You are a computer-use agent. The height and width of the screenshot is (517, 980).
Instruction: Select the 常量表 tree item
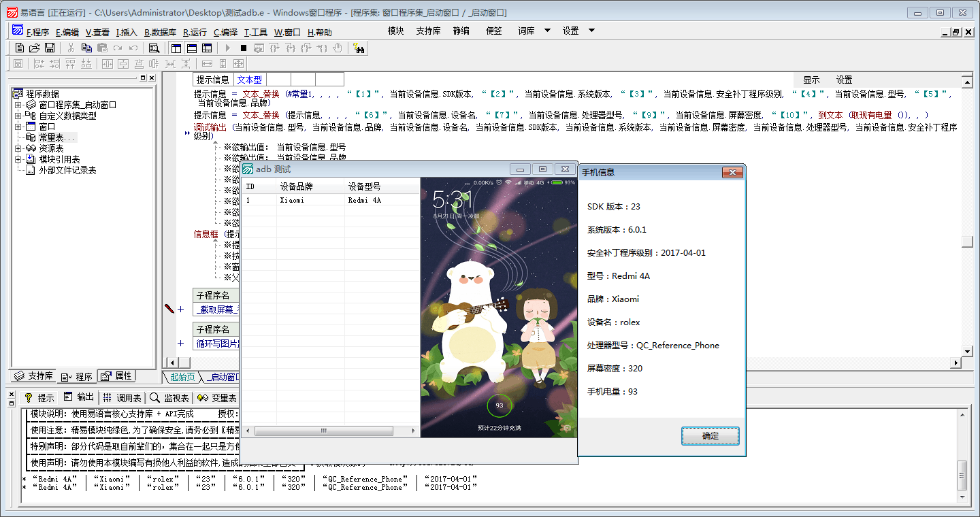[57, 137]
